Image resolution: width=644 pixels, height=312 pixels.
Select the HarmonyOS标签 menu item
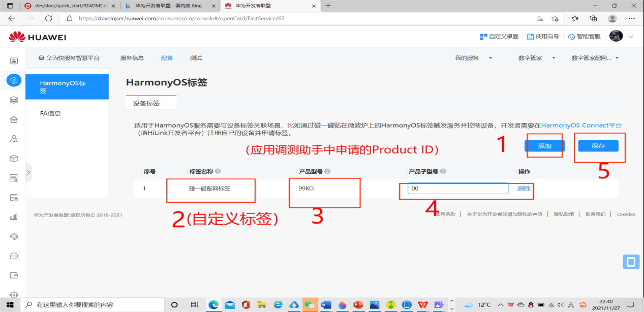click(67, 87)
